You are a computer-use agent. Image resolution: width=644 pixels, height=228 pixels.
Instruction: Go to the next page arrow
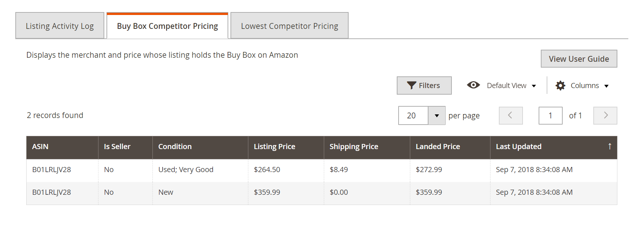pyautogui.click(x=605, y=115)
